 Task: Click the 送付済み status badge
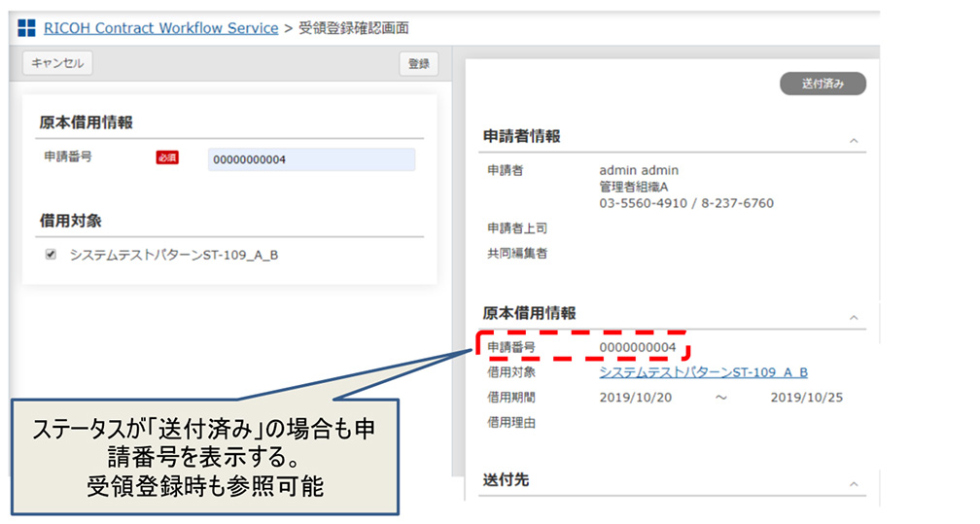[x=822, y=84]
